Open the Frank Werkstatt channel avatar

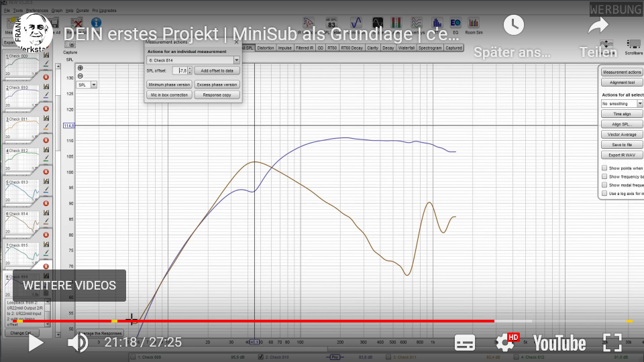click(32, 32)
